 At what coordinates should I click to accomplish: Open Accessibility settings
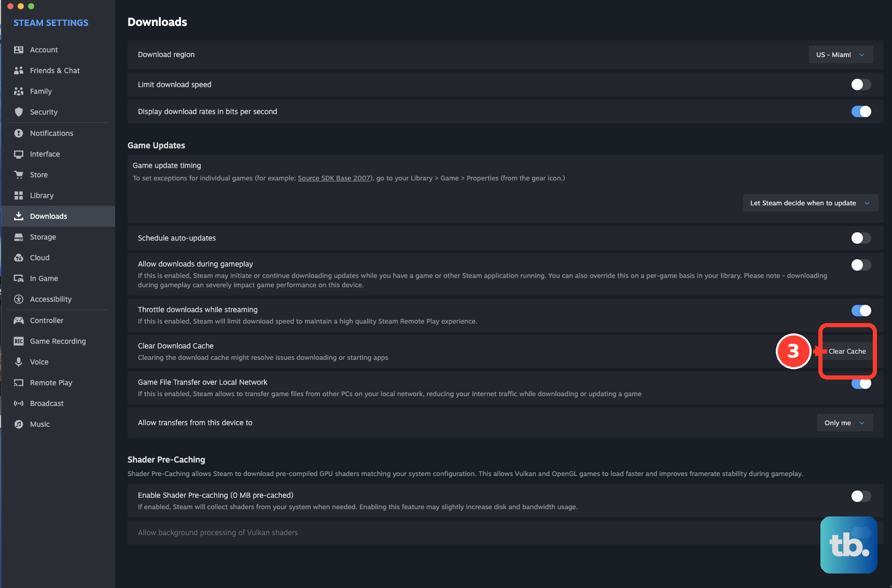tap(58, 299)
